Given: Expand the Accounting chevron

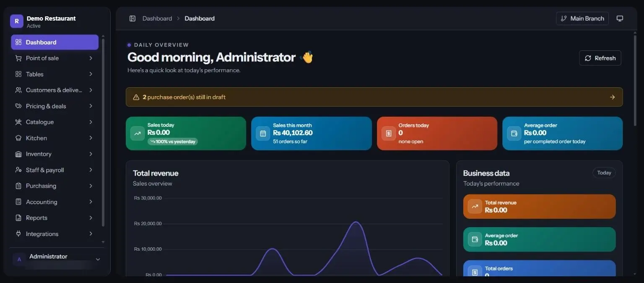Looking at the screenshot, I should (91, 202).
